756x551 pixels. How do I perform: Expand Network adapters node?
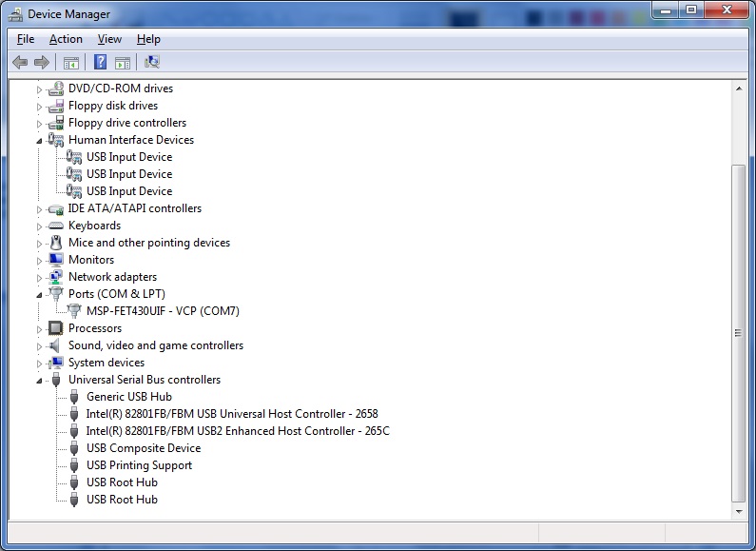(x=40, y=278)
